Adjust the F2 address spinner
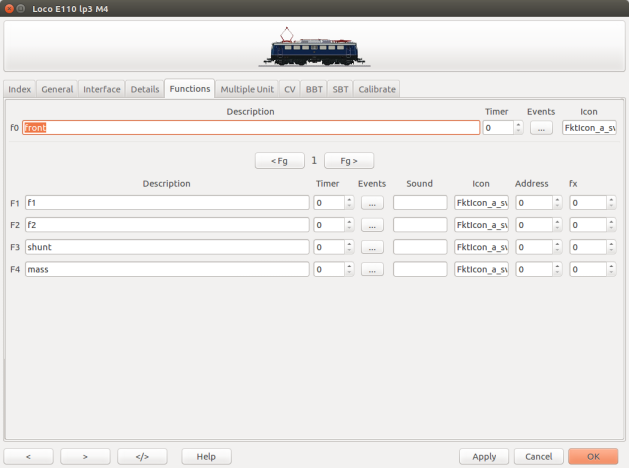629x468 pixels. pyautogui.click(x=536, y=225)
